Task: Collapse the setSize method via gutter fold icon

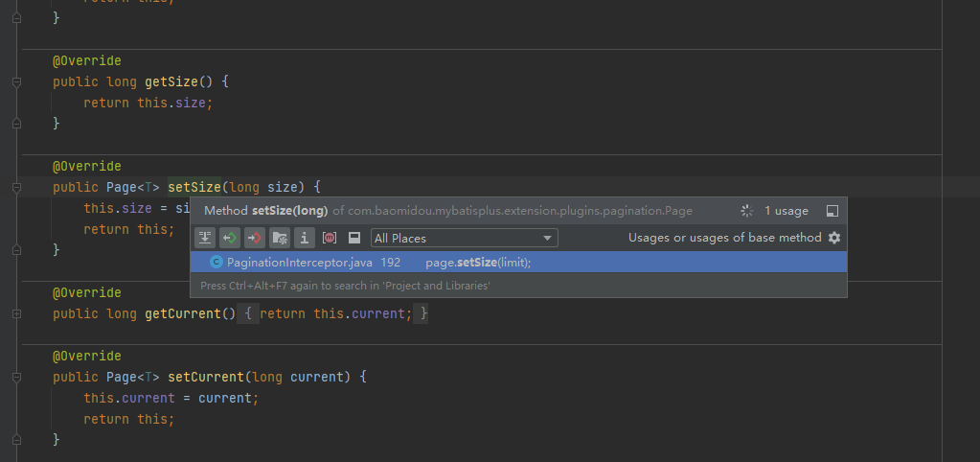Action: coord(17,187)
